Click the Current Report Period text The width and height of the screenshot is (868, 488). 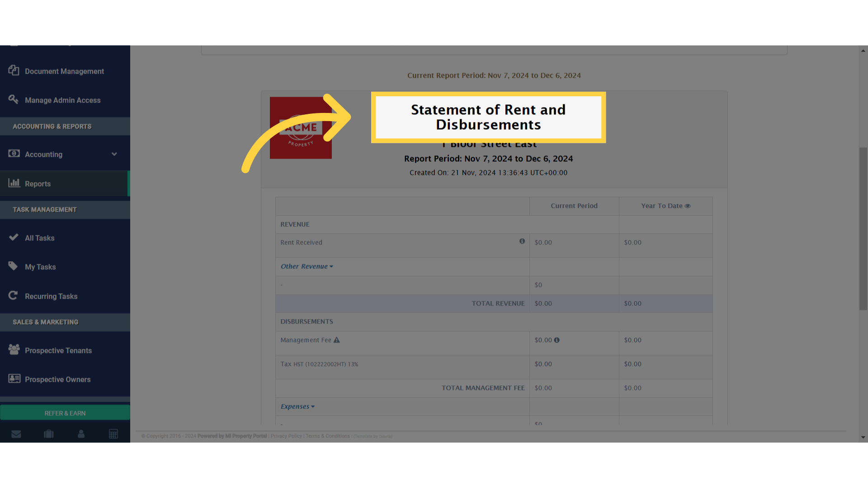coord(494,75)
